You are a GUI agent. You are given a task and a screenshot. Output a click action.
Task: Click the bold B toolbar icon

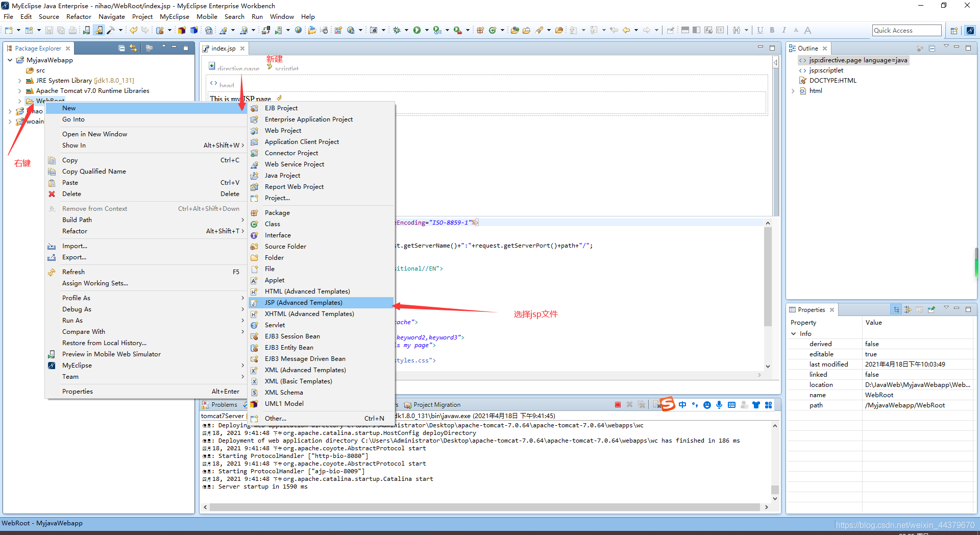772,31
